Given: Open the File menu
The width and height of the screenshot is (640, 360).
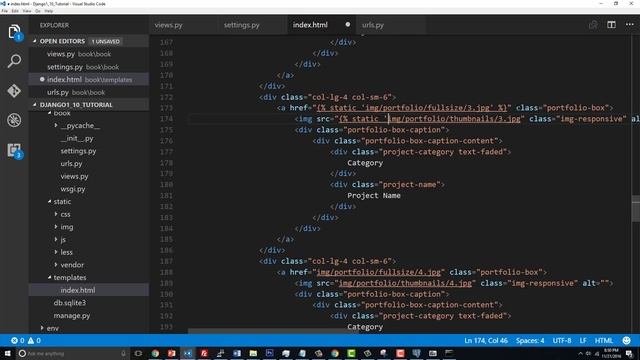Looking at the screenshot, I should point(4,11).
